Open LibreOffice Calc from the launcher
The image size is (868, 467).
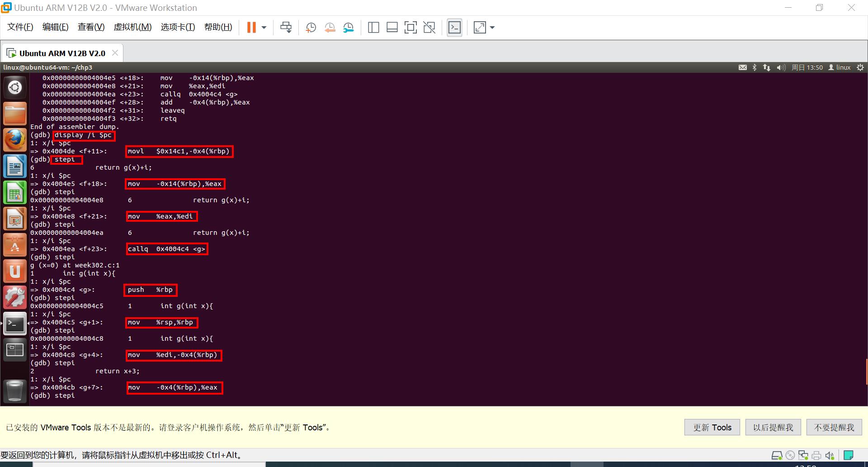[x=15, y=193]
